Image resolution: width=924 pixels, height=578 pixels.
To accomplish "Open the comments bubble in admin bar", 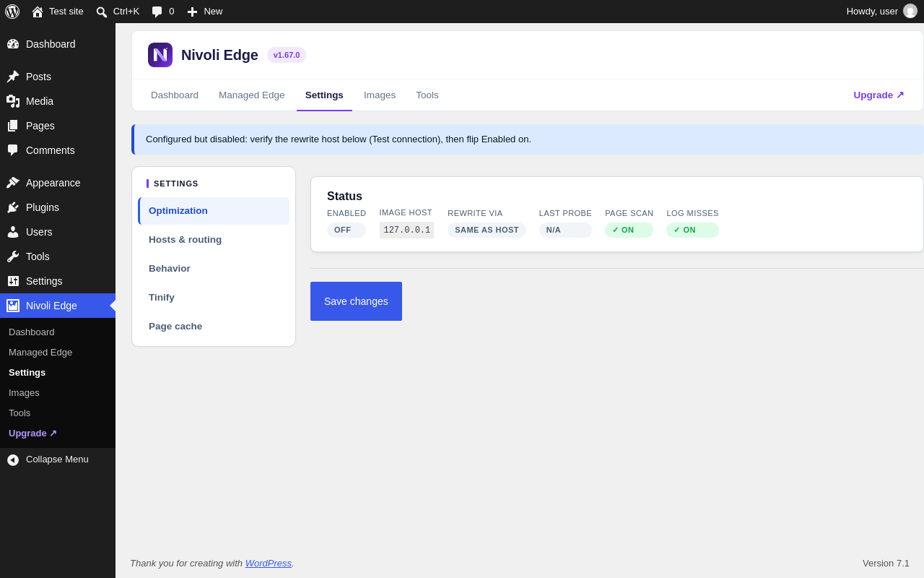I will [157, 12].
